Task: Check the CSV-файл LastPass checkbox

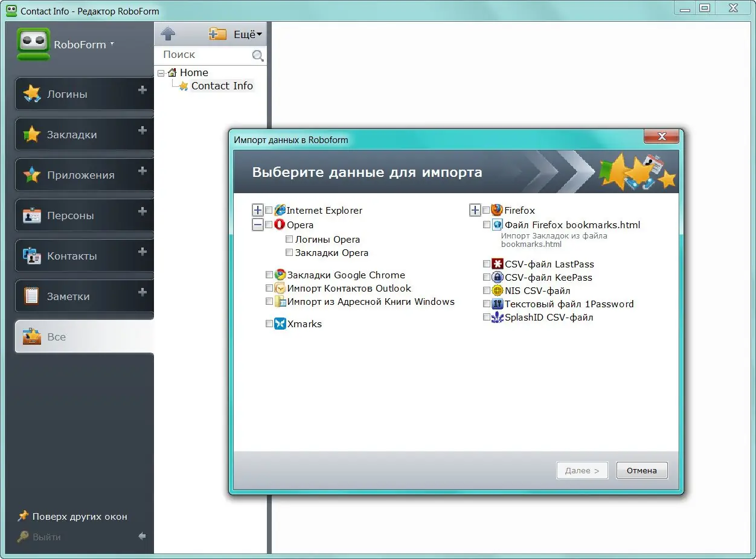Action: [x=487, y=264]
